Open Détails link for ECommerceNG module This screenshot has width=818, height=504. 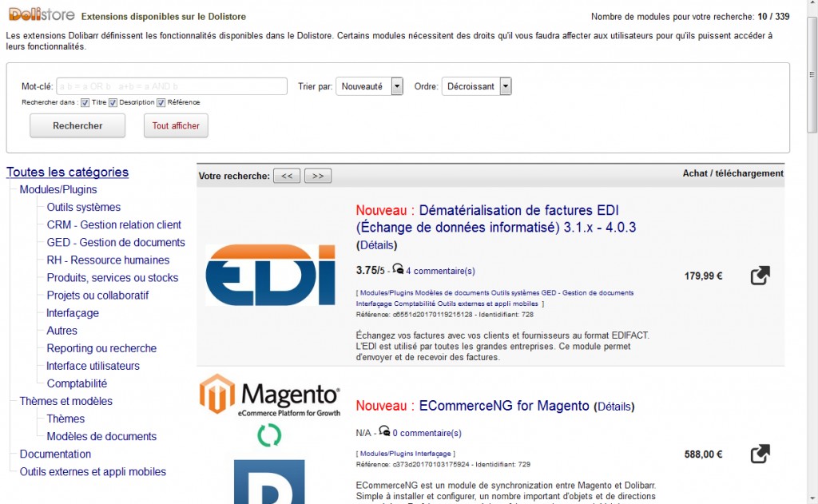point(614,407)
